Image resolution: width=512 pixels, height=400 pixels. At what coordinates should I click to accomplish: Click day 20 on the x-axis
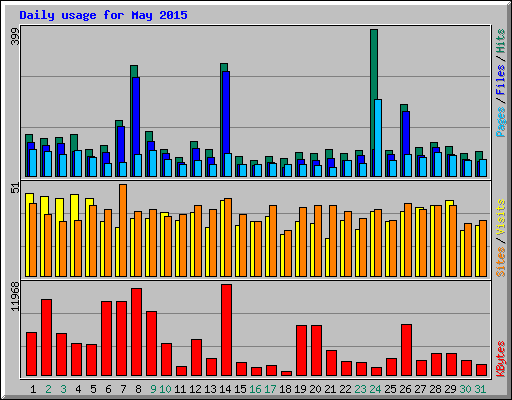[315, 389]
